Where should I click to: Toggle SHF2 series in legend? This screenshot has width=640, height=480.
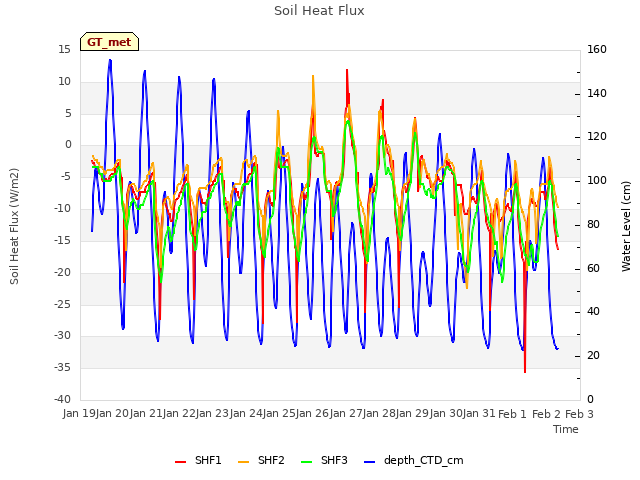pyautogui.click(x=261, y=460)
